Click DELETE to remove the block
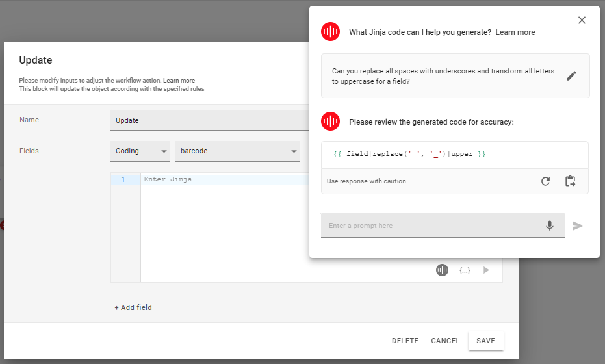This screenshot has height=364, width=605. [405, 341]
